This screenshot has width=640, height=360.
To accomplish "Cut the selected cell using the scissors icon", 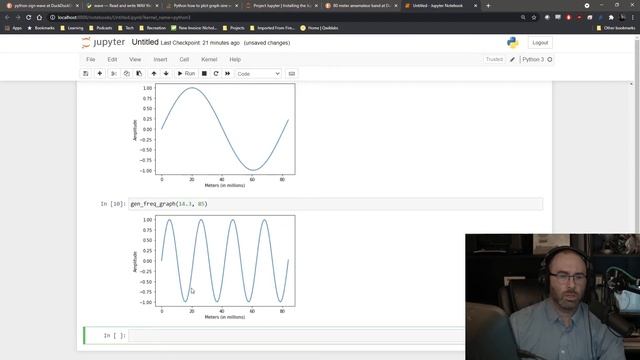I will click(x=114, y=73).
